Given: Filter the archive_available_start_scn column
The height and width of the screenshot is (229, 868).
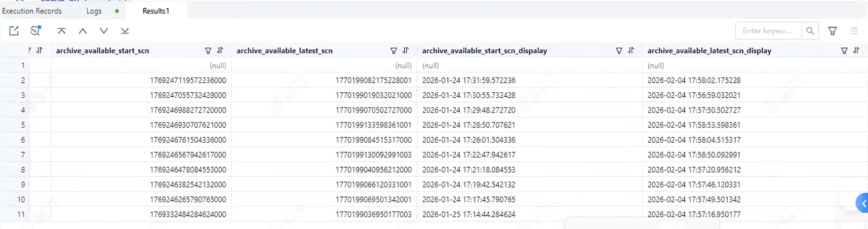Looking at the screenshot, I should 208,50.
